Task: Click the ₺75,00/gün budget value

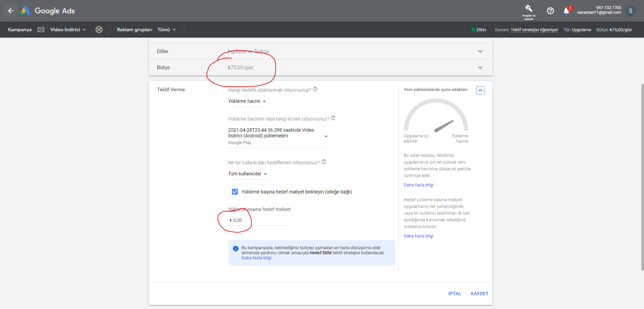Action: pyautogui.click(x=240, y=68)
